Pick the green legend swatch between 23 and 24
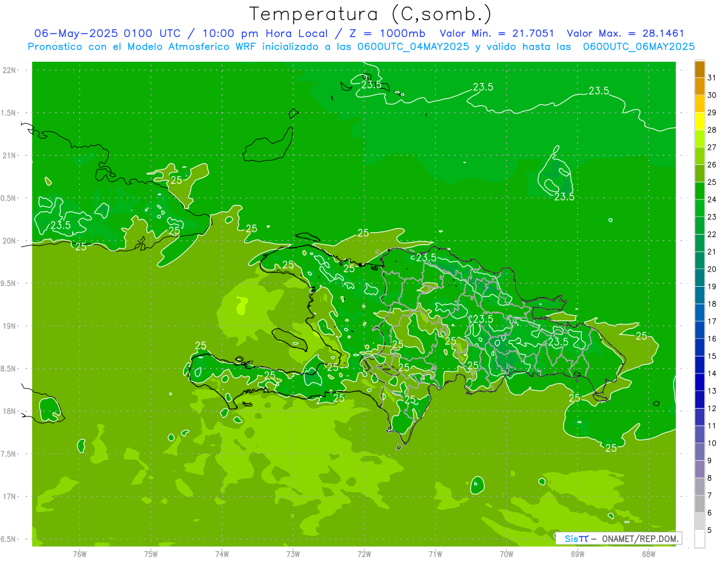728x562 pixels. click(699, 208)
